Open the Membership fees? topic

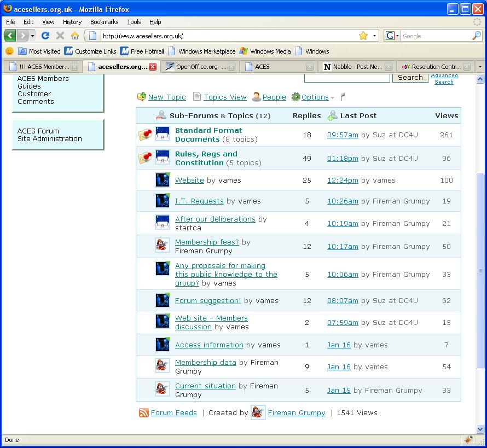207,242
